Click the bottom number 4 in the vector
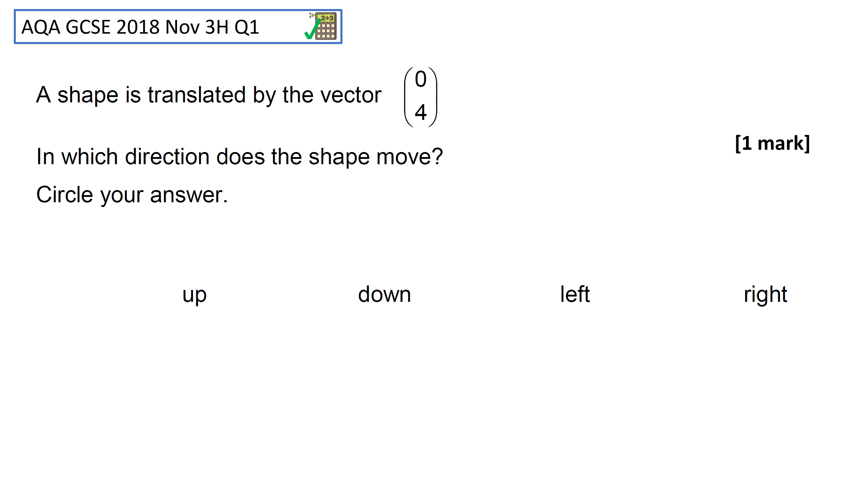Image resolution: width=868 pixels, height=488 pixels. (x=420, y=112)
